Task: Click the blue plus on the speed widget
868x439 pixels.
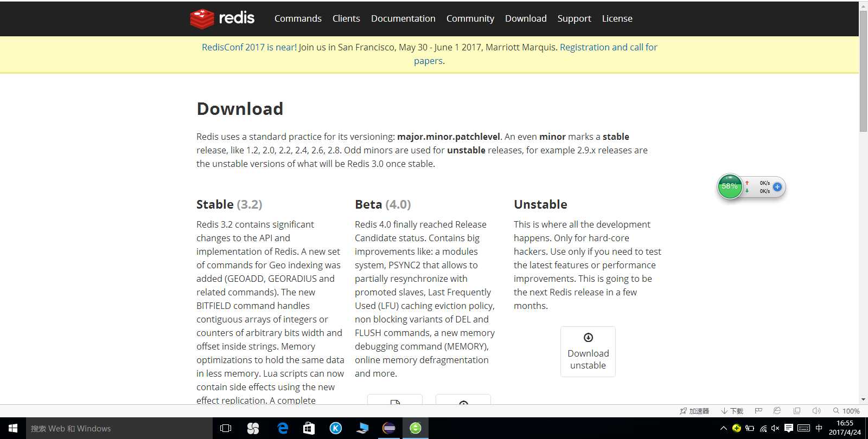Action: [777, 187]
